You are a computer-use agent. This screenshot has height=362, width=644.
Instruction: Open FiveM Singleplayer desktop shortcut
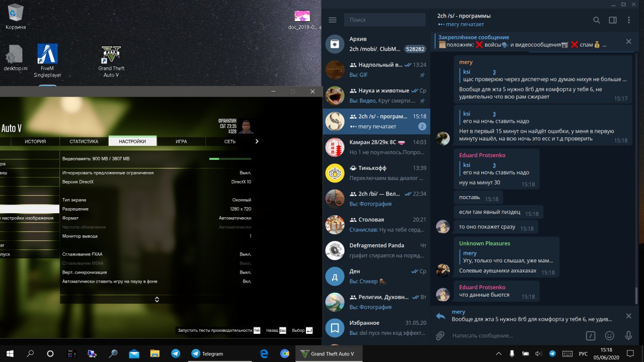48,61
